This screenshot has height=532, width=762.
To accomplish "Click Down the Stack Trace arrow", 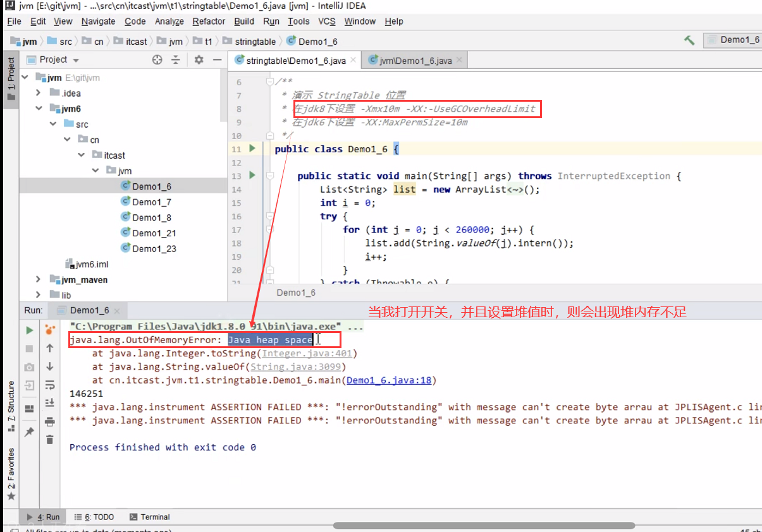I will (x=50, y=366).
